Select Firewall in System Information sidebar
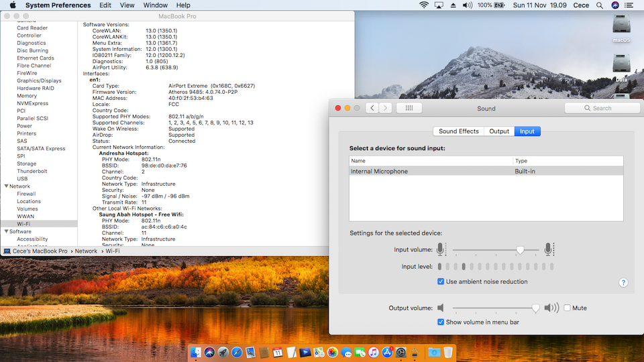 [26, 194]
